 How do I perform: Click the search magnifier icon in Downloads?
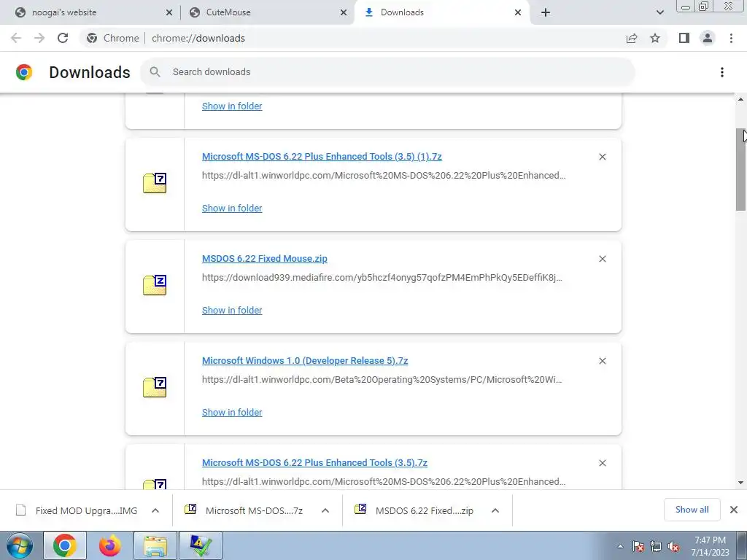pos(155,72)
